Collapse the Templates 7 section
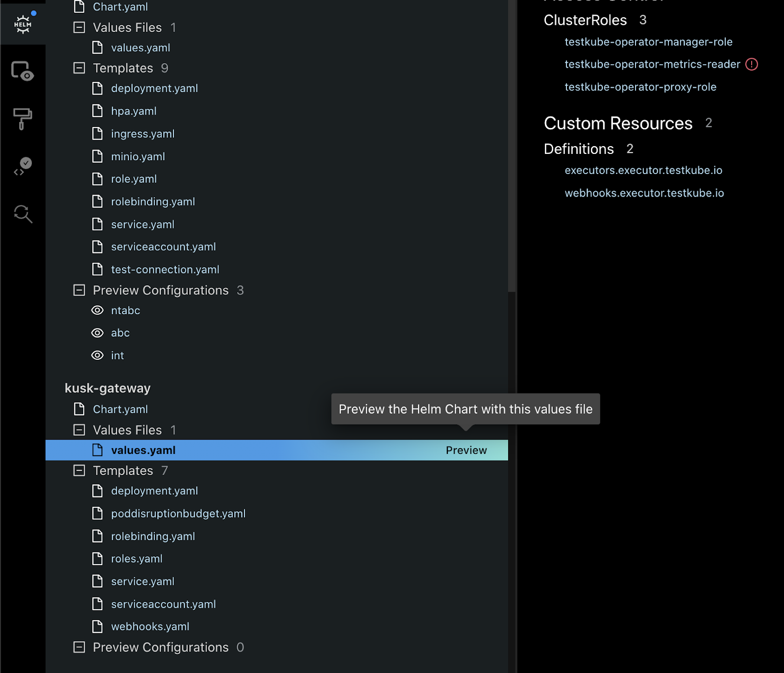This screenshot has height=673, width=784. [x=79, y=471]
